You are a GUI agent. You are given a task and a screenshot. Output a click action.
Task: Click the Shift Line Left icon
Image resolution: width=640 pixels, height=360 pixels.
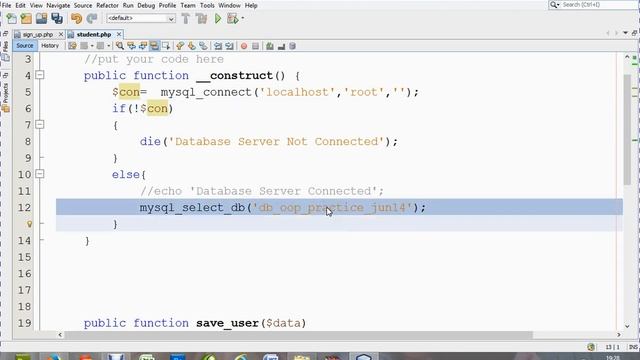click(218, 46)
